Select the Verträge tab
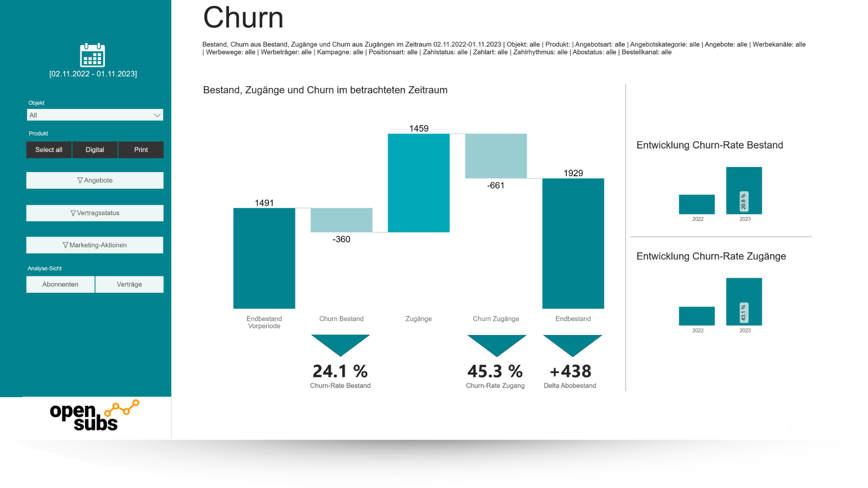Viewport: 868px width, 488px height. pyautogui.click(x=129, y=284)
